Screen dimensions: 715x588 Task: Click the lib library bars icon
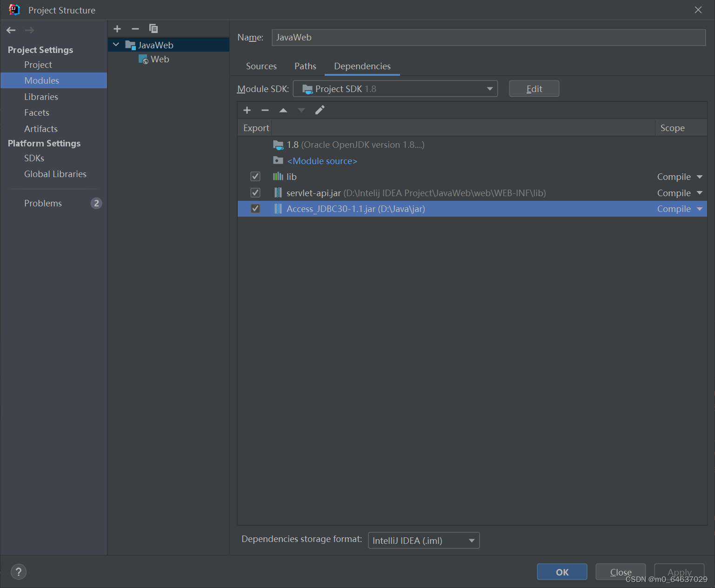[x=278, y=176]
